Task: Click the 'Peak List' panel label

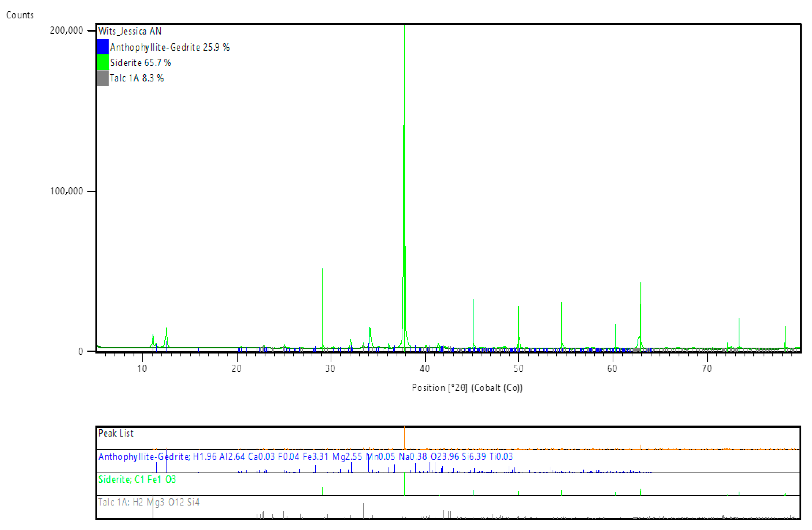Action: (x=116, y=433)
